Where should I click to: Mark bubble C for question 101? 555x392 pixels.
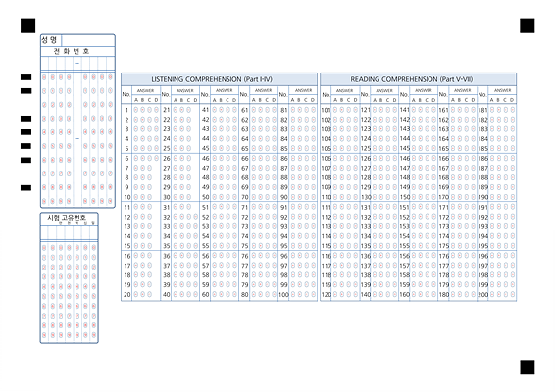349,110
